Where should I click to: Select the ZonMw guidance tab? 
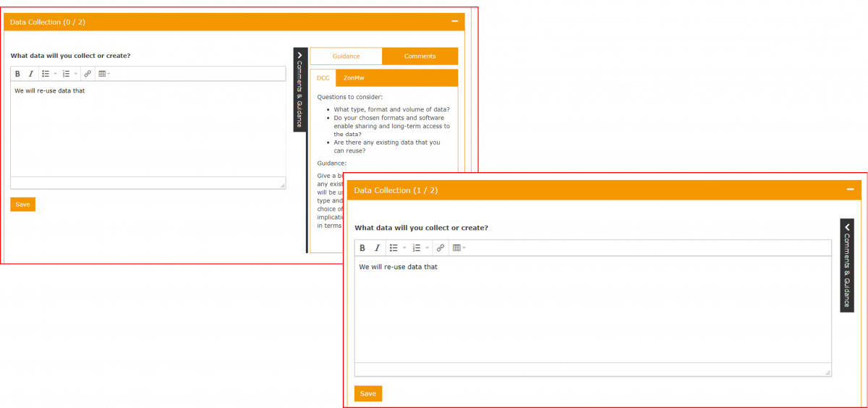coord(354,77)
